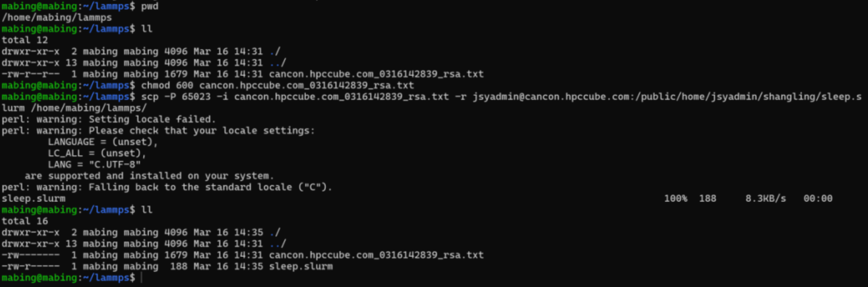This screenshot has height=287, width=868.
Task: Click the "total 12" line
Action: [25, 40]
